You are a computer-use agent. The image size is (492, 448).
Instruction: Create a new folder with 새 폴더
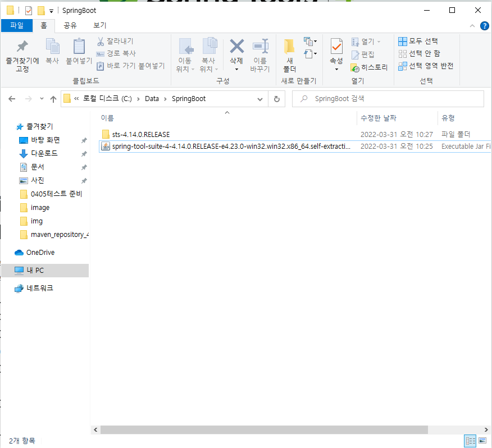click(289, 56)
